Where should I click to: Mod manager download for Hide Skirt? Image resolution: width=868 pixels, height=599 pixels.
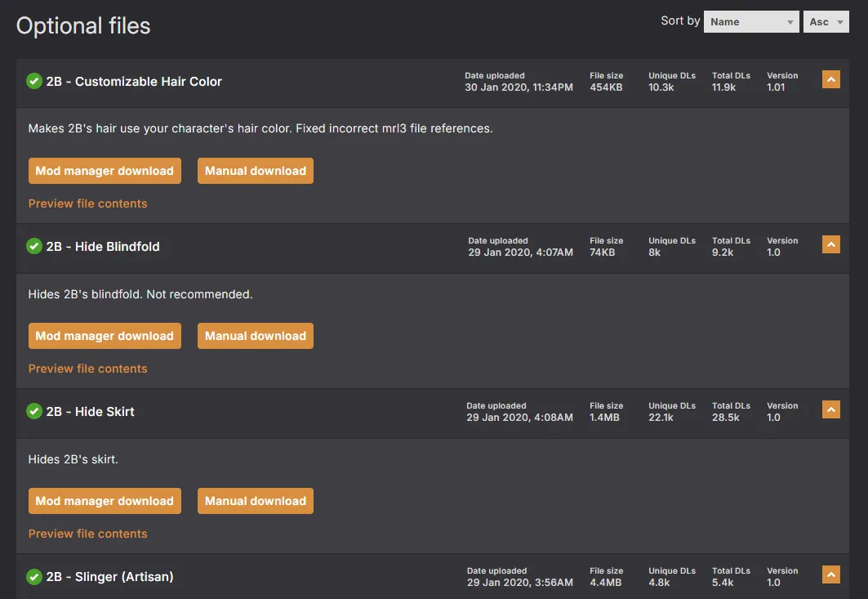click(x=105, y=501)
